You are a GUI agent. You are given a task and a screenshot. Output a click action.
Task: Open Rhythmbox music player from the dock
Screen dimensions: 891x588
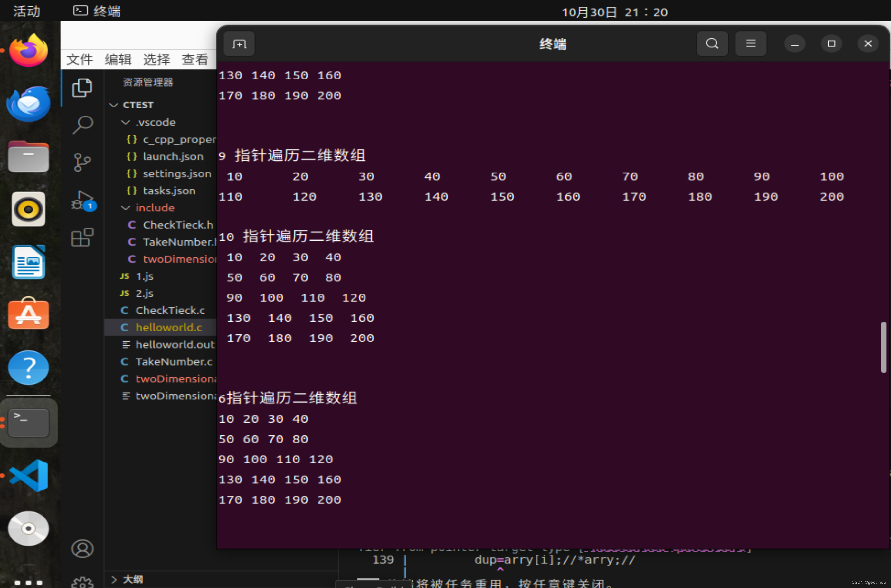(28, 209)
